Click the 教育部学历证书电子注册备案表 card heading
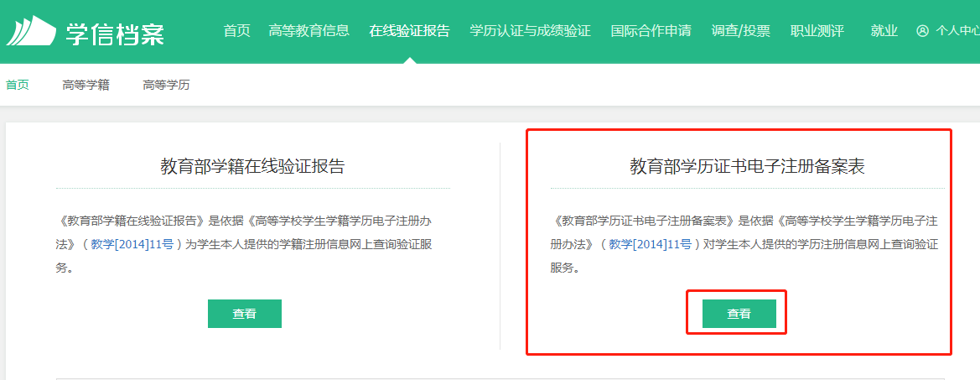The height and width of the screenshot is (380, 980). [747, 166]
